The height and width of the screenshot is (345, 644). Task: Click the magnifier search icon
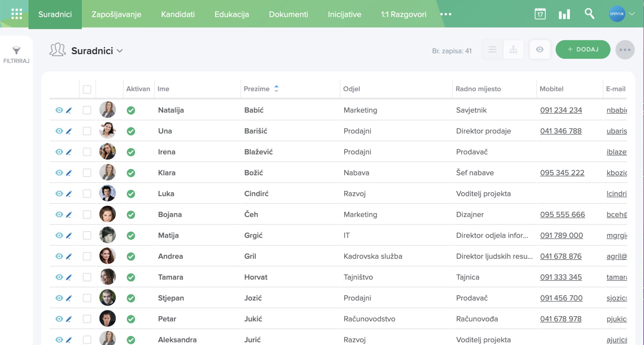589,14
